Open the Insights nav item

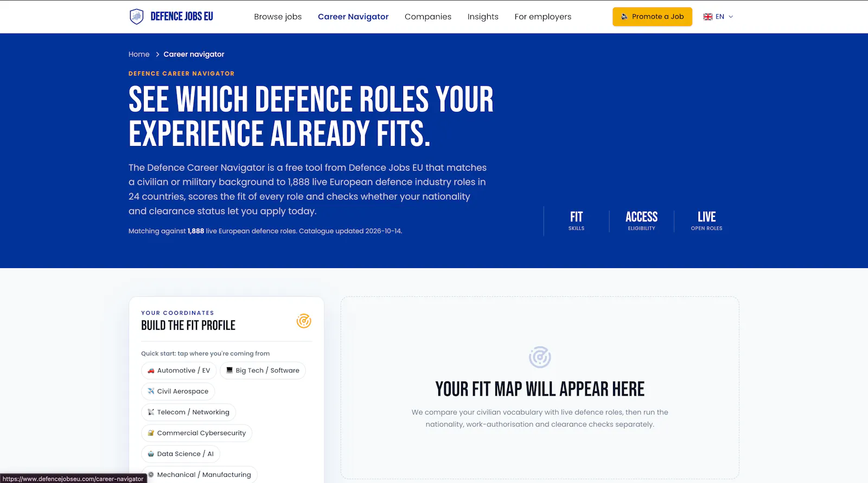(x=483, y=17)
